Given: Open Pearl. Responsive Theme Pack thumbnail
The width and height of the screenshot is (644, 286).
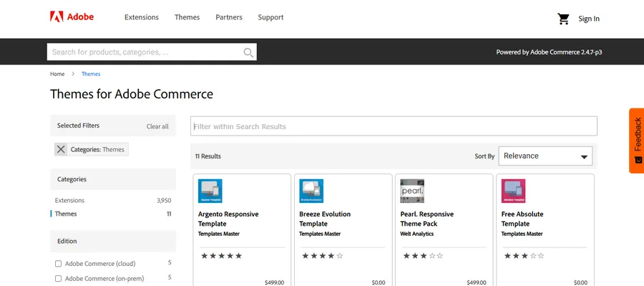Looking at the screenshot, I should pos(412,191).
